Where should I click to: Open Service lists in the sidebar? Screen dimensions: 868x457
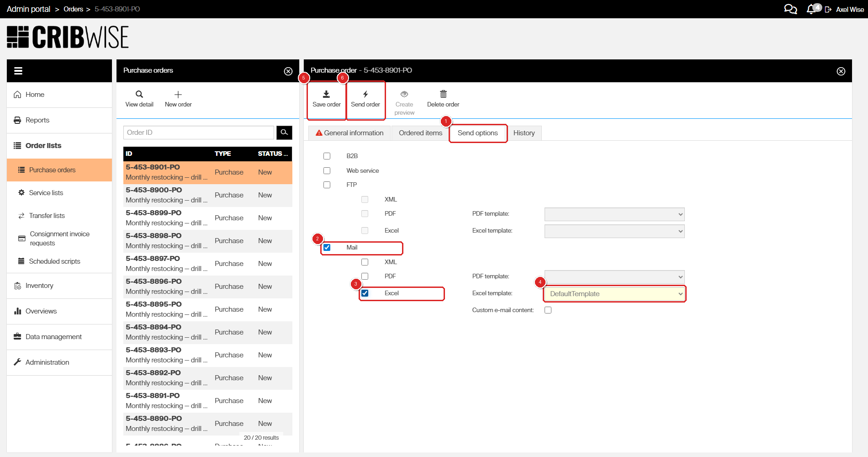pyautogui.click(x=46, y=193)
